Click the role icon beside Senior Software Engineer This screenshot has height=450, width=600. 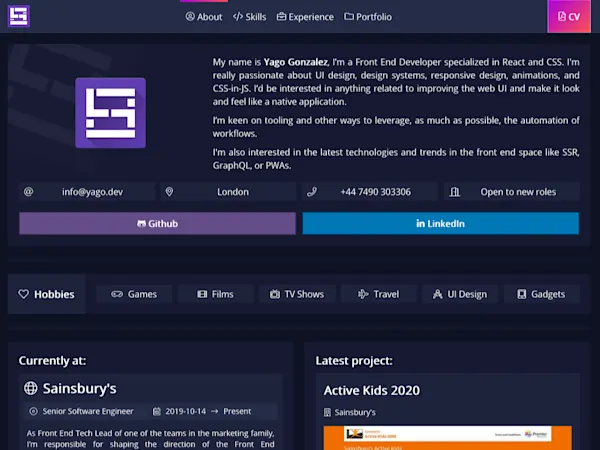click(34, 411)
